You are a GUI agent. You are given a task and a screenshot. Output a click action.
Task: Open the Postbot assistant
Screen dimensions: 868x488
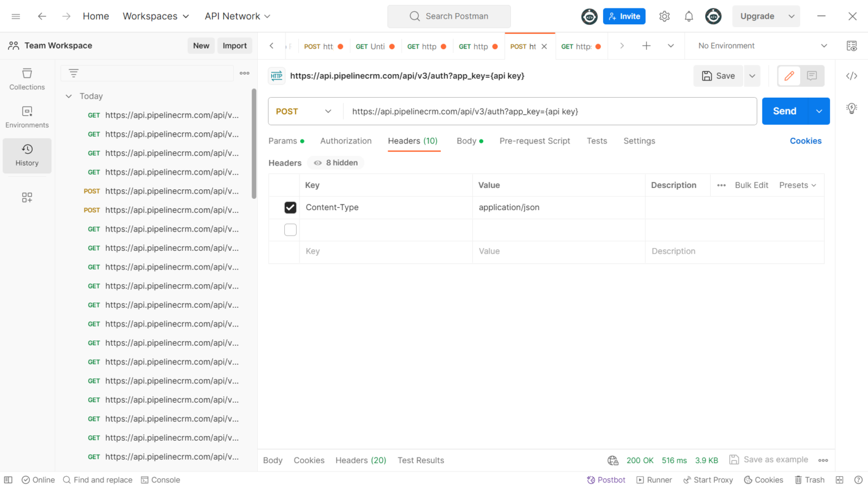click(606, 480)
